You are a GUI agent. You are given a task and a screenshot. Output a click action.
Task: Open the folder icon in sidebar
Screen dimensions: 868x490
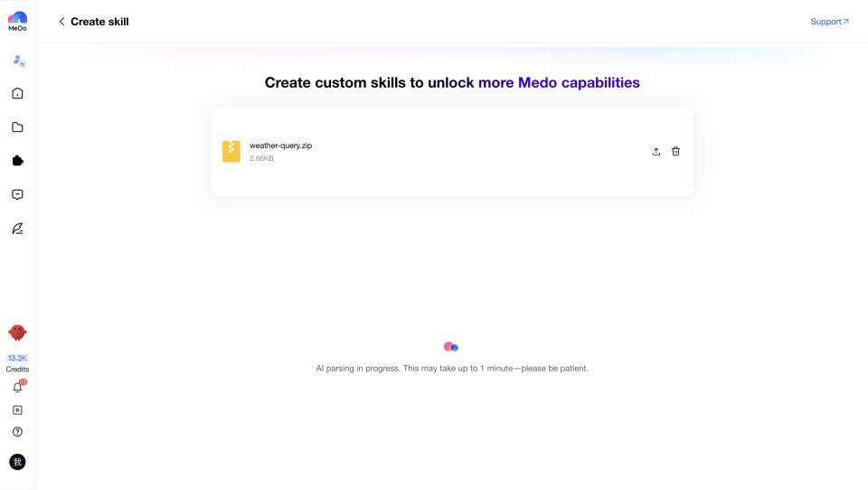coord(18,127)
